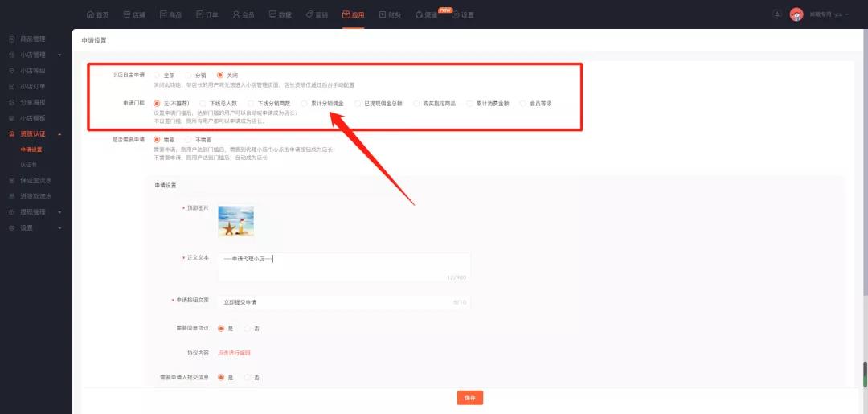868x414 pixels.
Task: Click the 商品管理 sidebar icon
Action: (11, 39)
